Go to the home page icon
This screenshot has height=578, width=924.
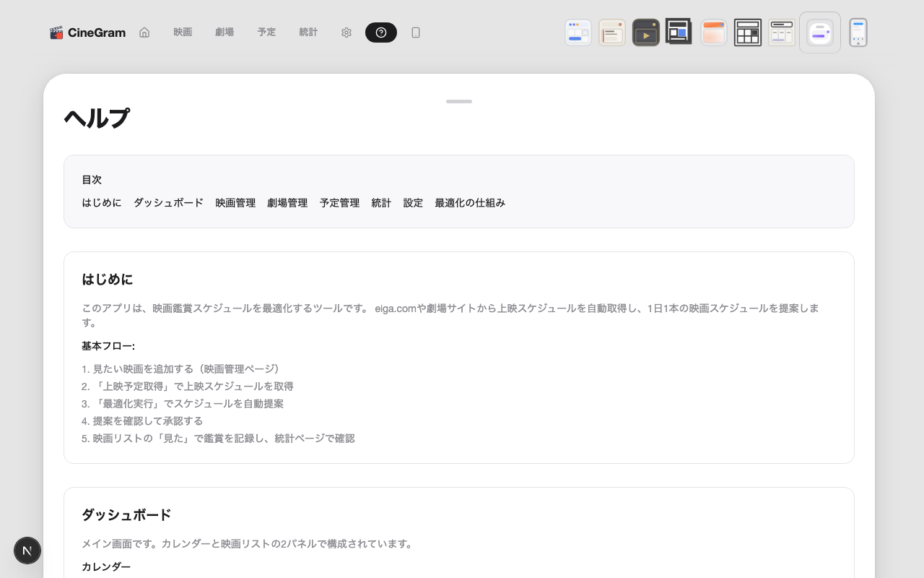[144, 33]
